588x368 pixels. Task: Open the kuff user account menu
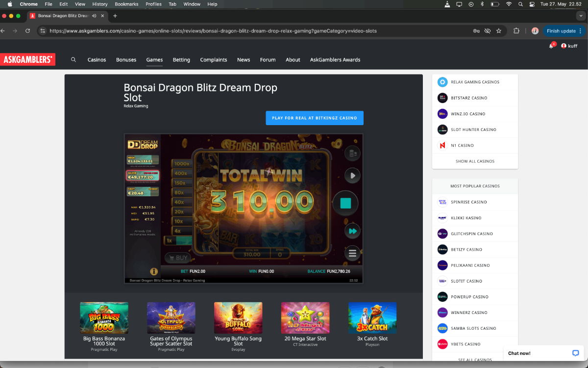click(569, 46)
